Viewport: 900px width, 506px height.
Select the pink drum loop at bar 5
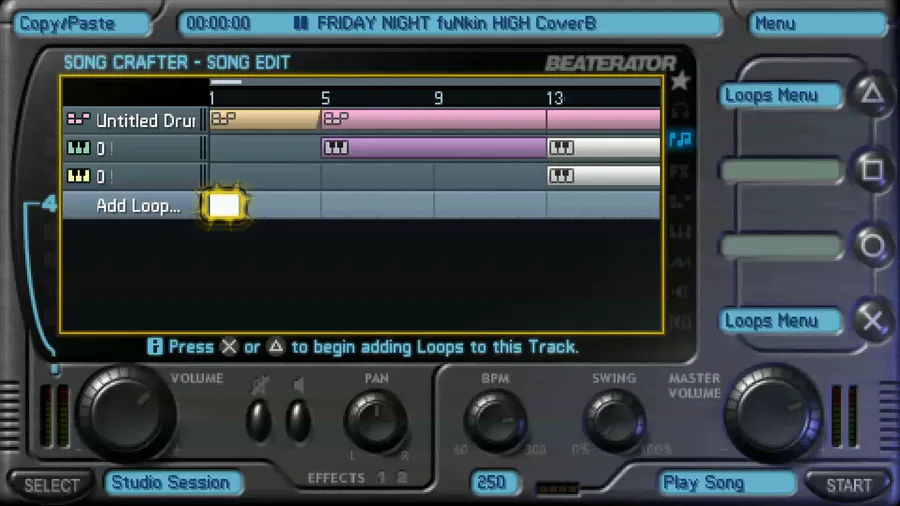point(434,119)
